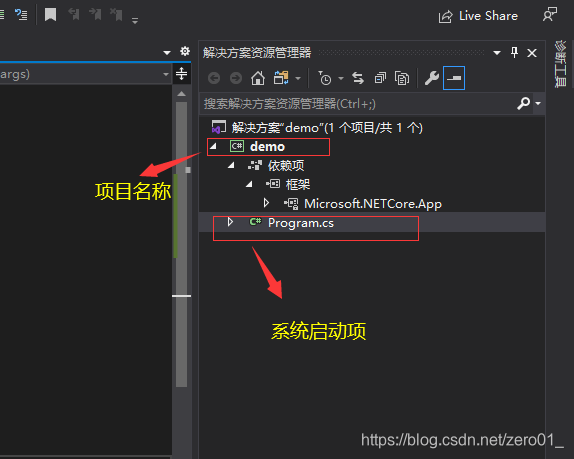Close the Solution Explorer panel
This screenshot has width=574, height=459.
point(532,53)
